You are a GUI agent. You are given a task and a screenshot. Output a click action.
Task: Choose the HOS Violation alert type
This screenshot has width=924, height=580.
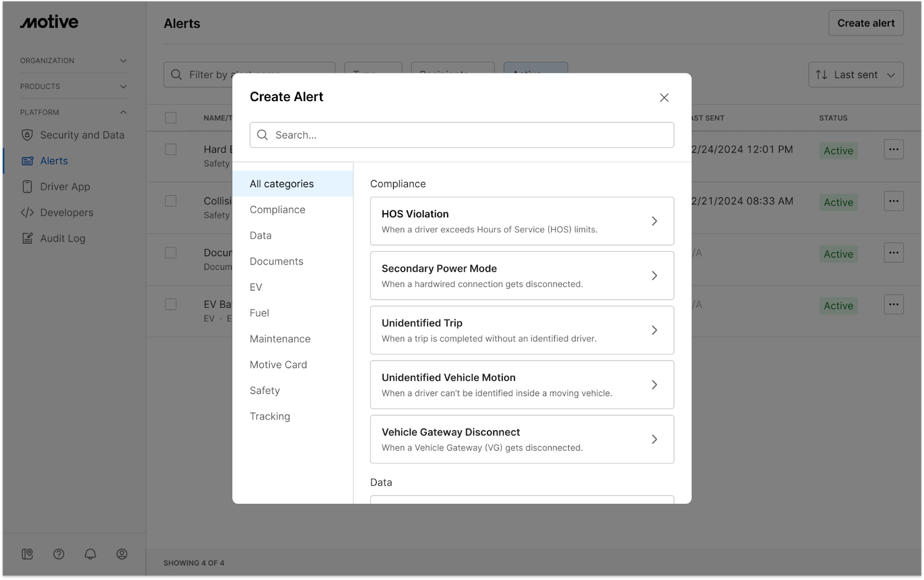pos(521,221)
